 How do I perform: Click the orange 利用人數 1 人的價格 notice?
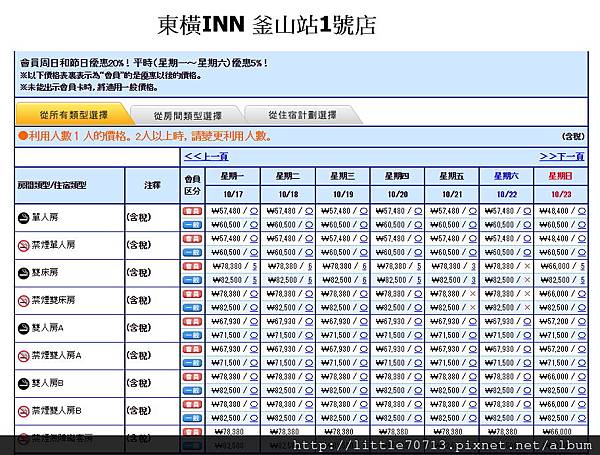point(145,136)
